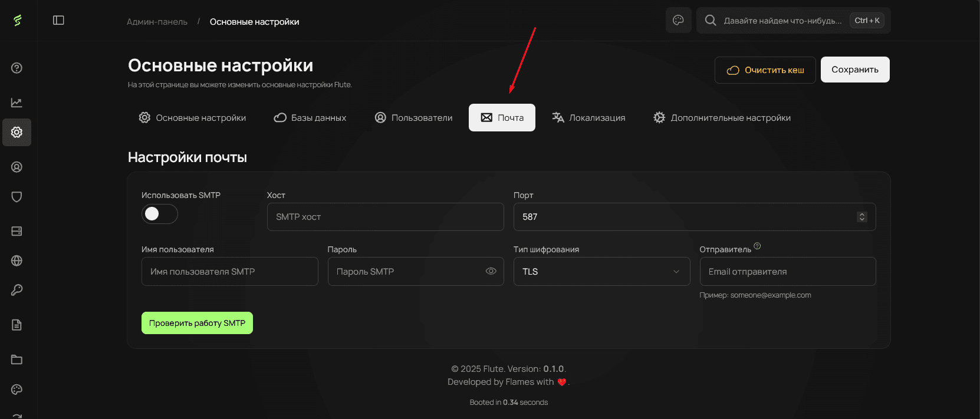Click the Очистить кеш button
The height and width of the screenshot is (419, 980).
coord(765,70)
